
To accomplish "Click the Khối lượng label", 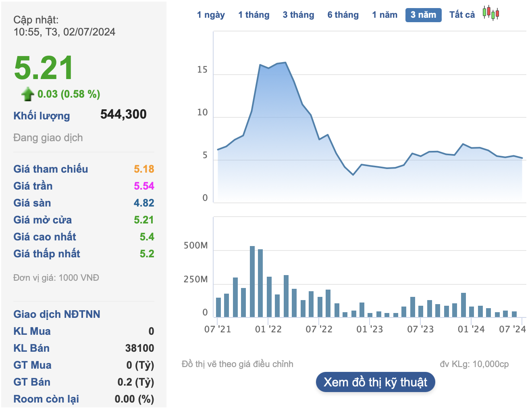I will (x=42, y=116).
